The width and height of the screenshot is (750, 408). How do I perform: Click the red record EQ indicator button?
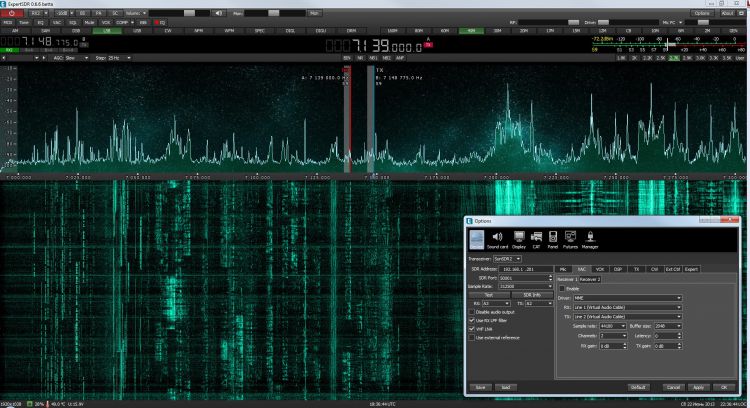pos(160,22)
